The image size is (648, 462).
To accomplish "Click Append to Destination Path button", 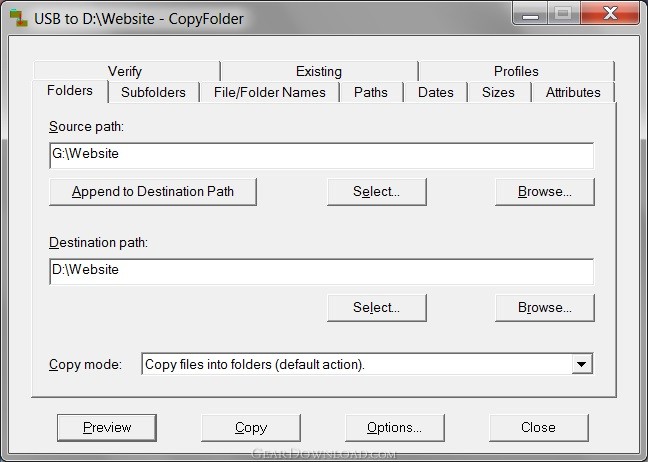I will (x=153, y=192).
